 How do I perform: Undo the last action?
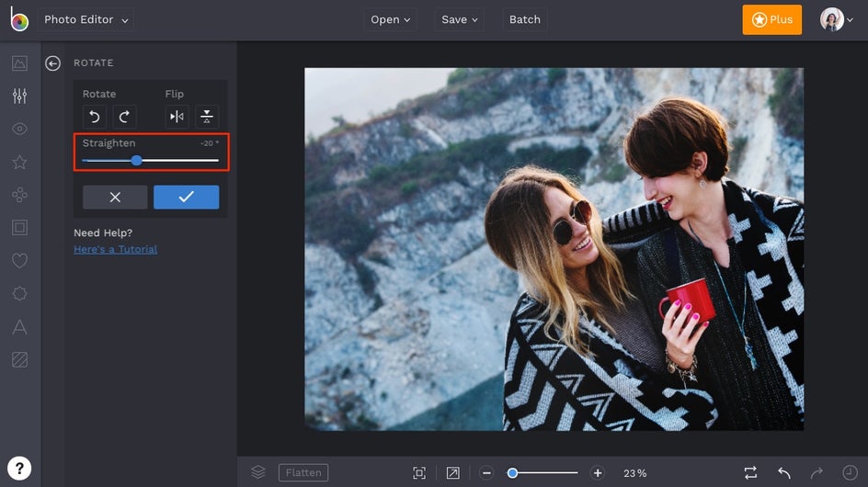coord(783,472)
